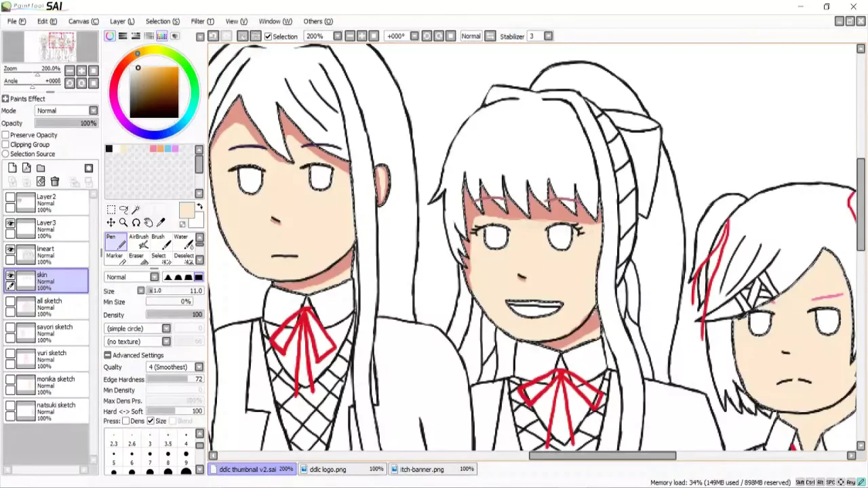Delete the selected layer with trash icon

(x=55, y=182)
